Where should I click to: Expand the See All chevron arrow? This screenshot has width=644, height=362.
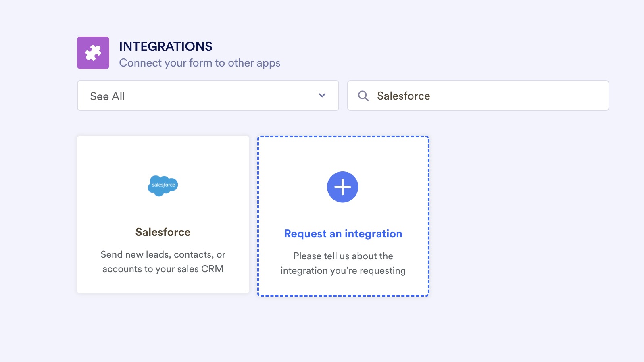(322, 96)
